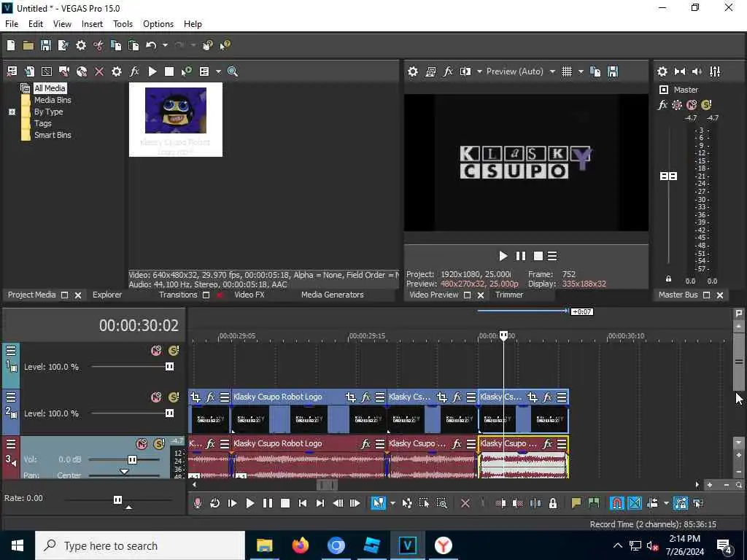The image size is (747, 560).
Task: Remove selected media with the red X icon
Action: pos(99,71)
